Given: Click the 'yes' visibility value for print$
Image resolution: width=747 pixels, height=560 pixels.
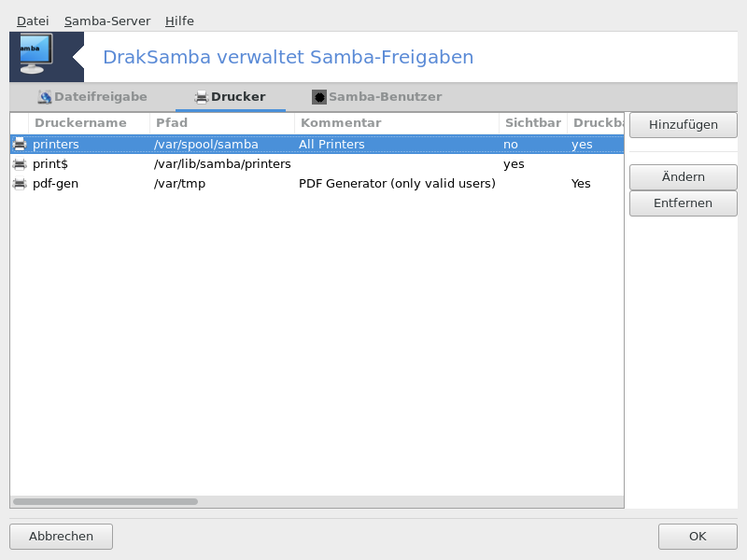Looking at the screenshot, I should pos(514,164).
